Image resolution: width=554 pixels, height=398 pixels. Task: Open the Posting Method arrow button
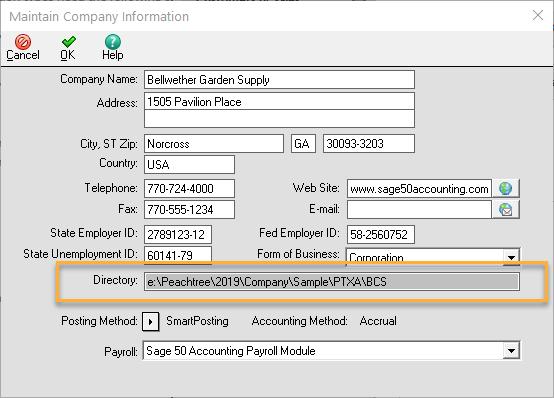(x=151, y=322)
